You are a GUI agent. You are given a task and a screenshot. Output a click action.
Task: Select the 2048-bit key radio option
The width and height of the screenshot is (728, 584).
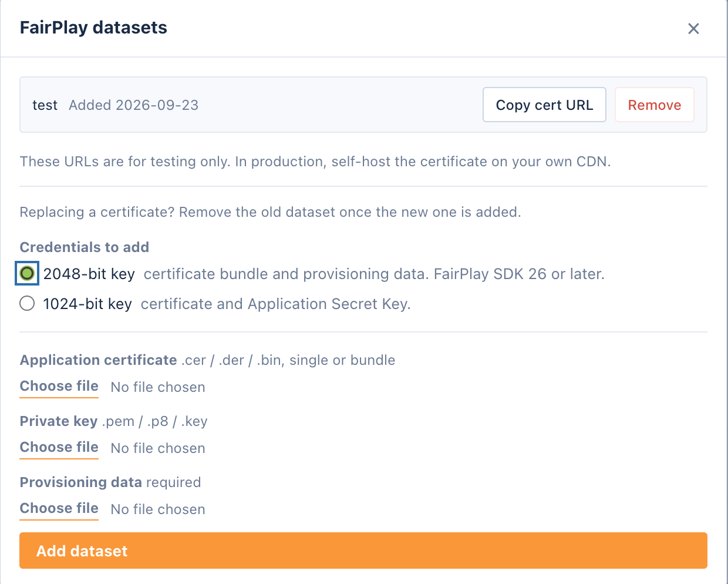pos(27,273)
